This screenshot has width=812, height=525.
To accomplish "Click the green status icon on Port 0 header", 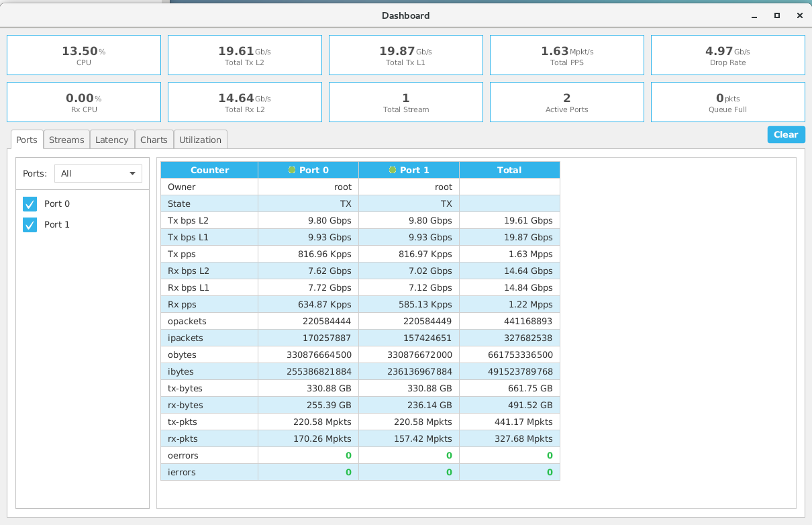I will 292,170.
